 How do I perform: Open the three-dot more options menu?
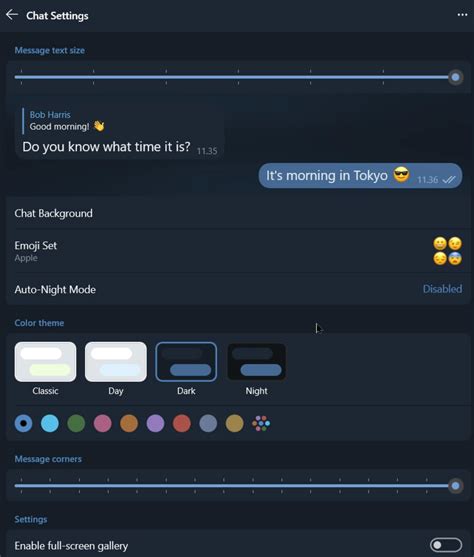pos(462,15)
